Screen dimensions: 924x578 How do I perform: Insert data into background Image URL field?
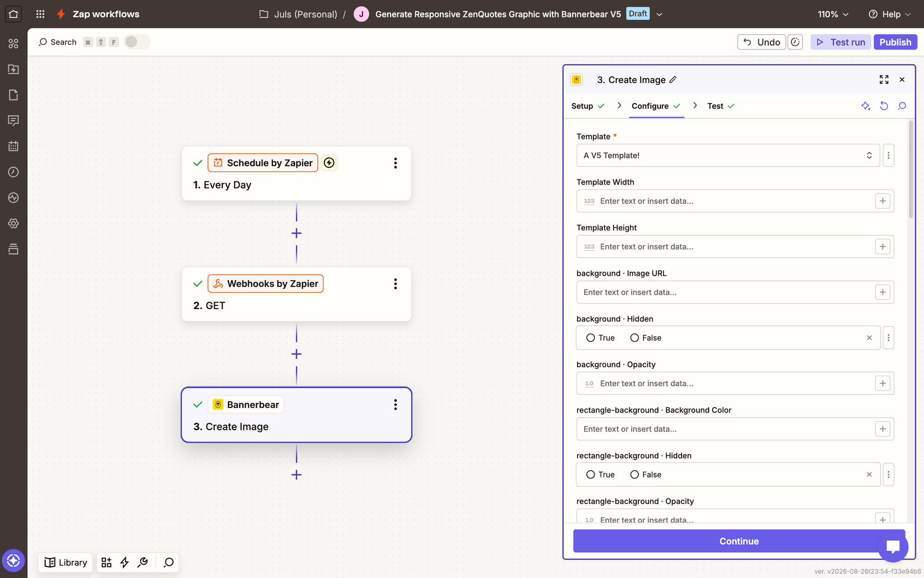(882, 292)
